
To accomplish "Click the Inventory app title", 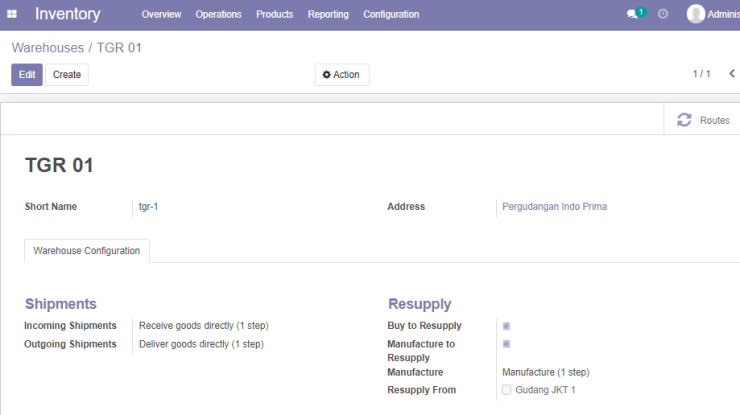I will coord(67,14).
